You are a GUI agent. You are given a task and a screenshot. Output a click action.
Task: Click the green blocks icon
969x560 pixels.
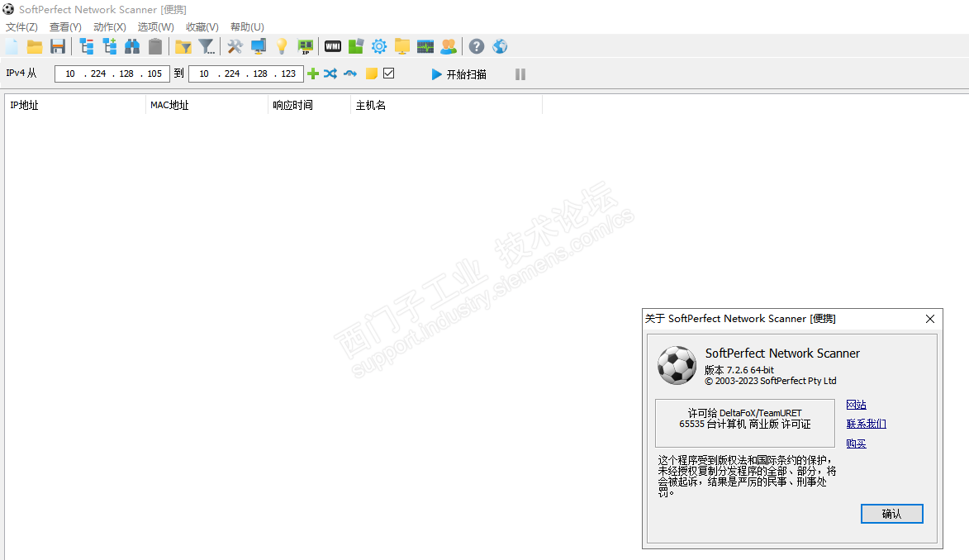pyautogui.click(x=356, y=46)
